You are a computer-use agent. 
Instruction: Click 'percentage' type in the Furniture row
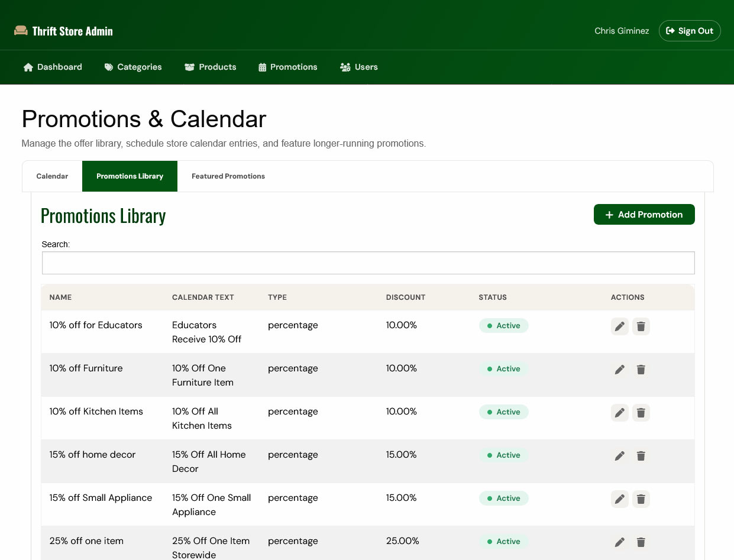click(293, 368)
